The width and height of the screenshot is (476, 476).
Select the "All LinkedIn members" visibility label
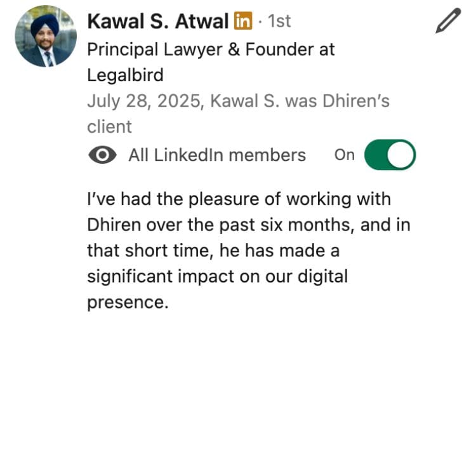tap(217, 155)
